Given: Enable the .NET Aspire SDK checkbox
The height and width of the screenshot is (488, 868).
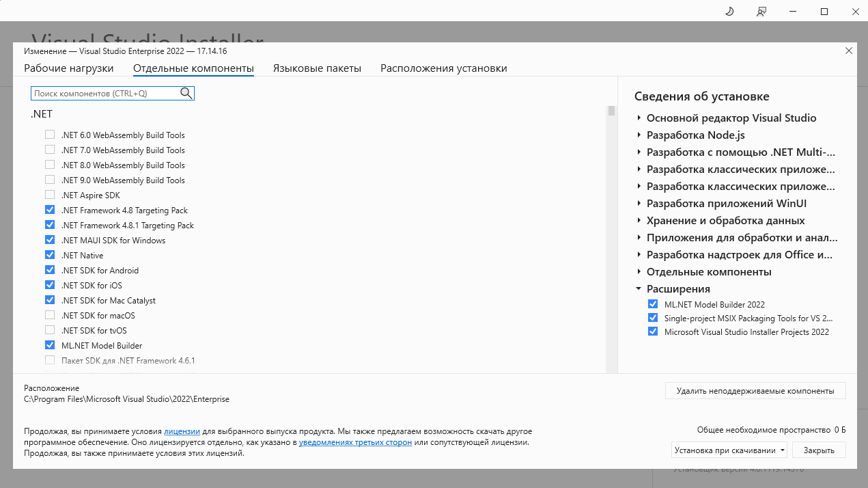Looking at the screenshot, I should [50, 195].
